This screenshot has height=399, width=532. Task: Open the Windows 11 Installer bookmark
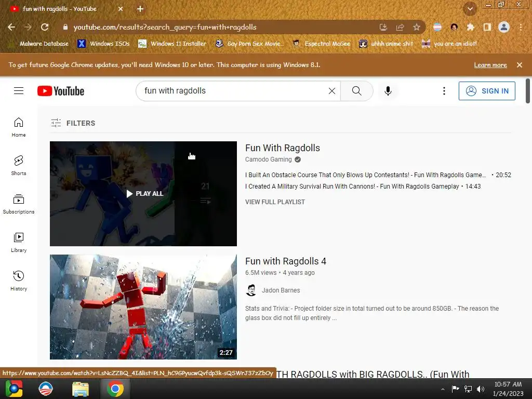pos(172,44)
